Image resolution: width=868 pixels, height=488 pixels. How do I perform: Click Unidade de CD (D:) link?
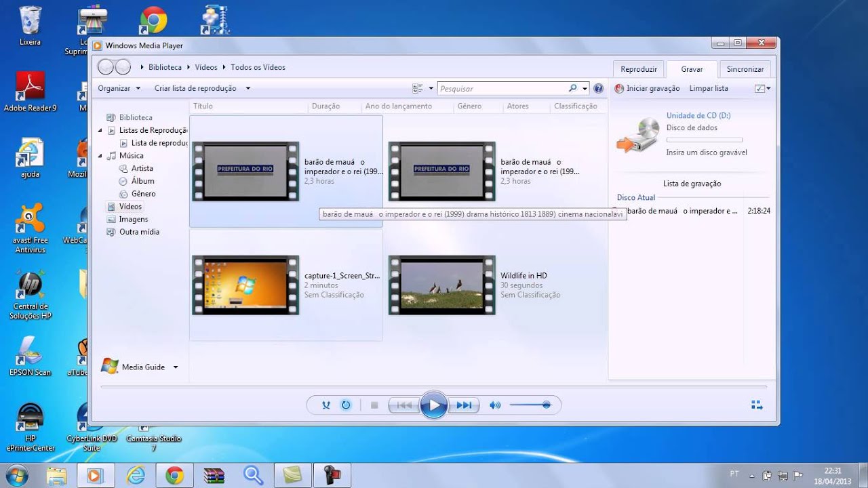[x=698, y=115]
